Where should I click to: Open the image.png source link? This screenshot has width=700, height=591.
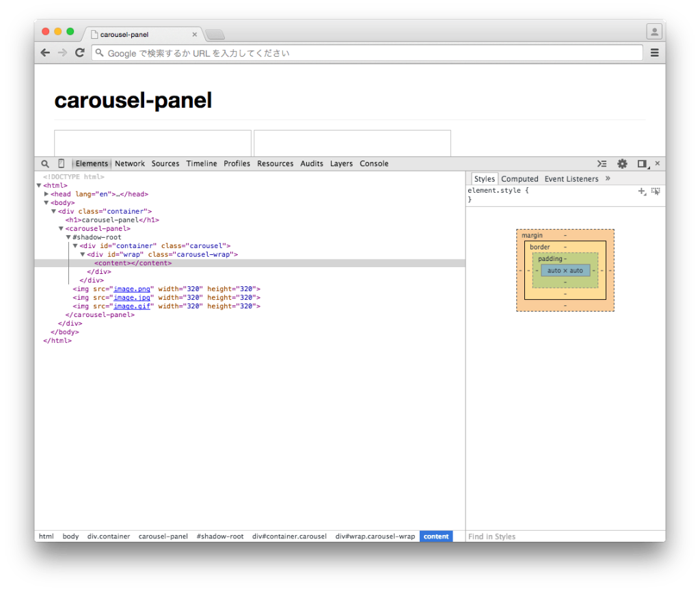pyautogui.click(x=132, y=288)
